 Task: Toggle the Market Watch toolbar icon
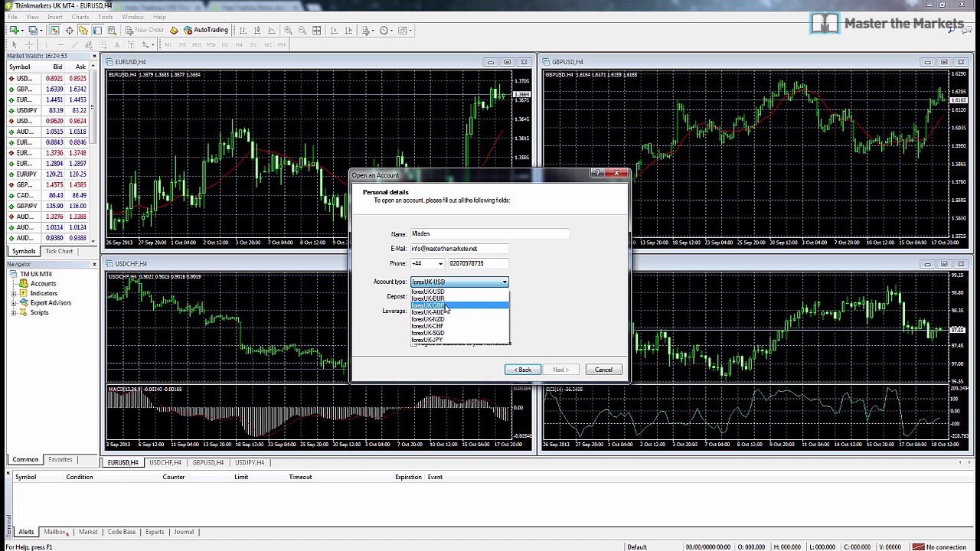(54, 31)
